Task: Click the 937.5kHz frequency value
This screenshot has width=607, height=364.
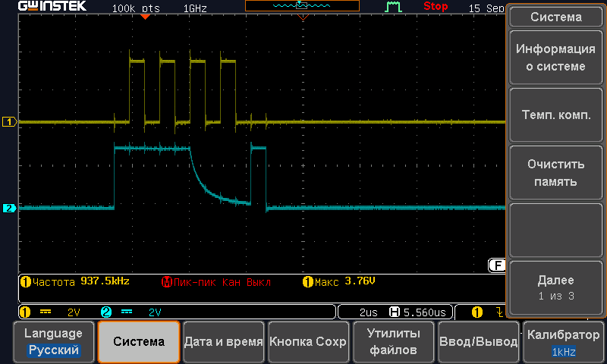Action: pyautogui.click(x=105, y=281)
